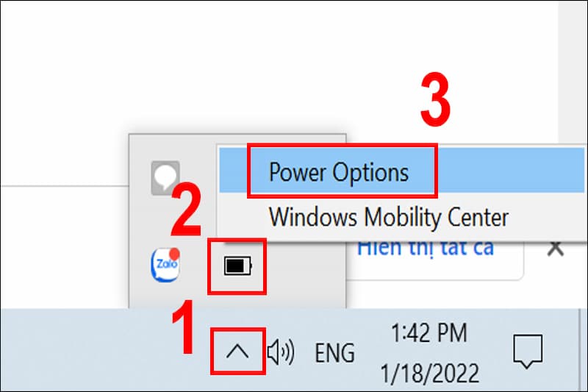The width and height of the screenshot is (588, 392).
Task: Click the speaker volume icon on the taskbar
Action: [280, 353]
